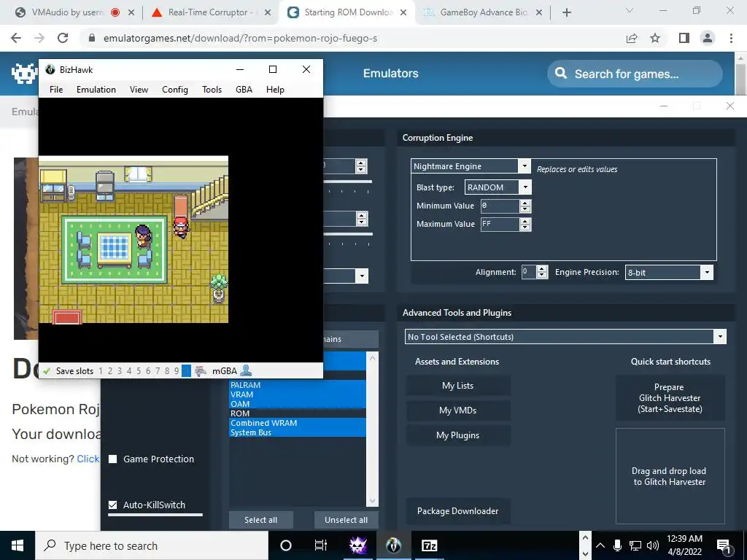Open the File menu in BizHawk
This screenshot has height=560, width=747.
(x=56, y=90)
